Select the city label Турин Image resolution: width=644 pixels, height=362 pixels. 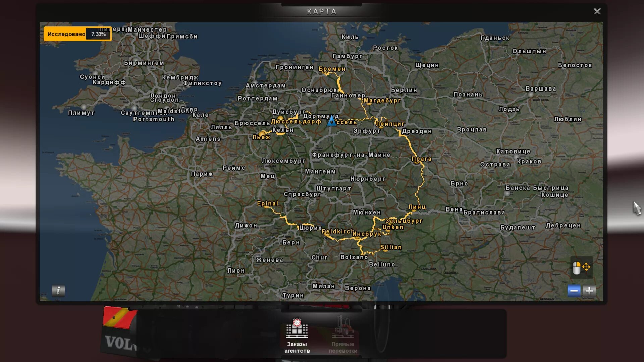[x=293, y=296]
